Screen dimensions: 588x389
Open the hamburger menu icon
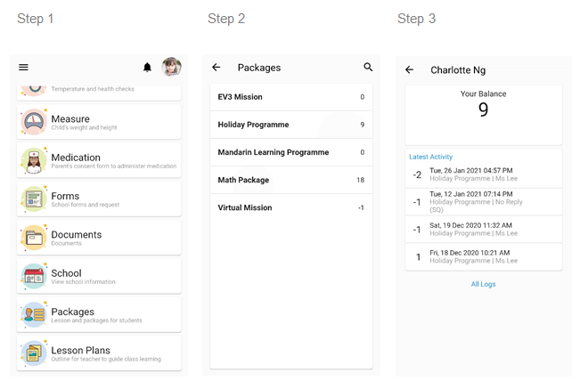point(24,68)
